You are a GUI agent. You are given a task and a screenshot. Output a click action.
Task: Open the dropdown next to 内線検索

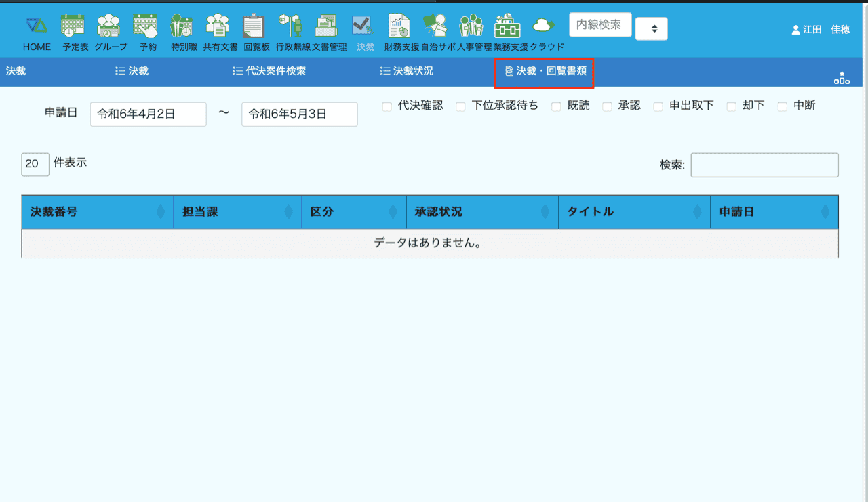pyautogui.click(x=651, y=28)
